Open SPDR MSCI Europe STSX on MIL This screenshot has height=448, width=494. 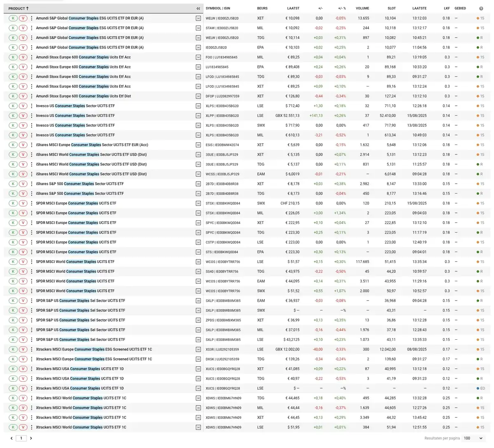pyautogui.click(x=76, y=213)
